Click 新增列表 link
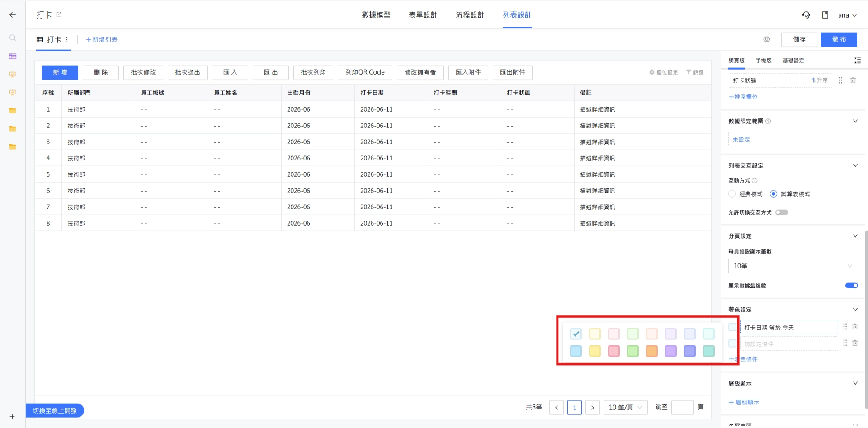 tap(102, 40)
